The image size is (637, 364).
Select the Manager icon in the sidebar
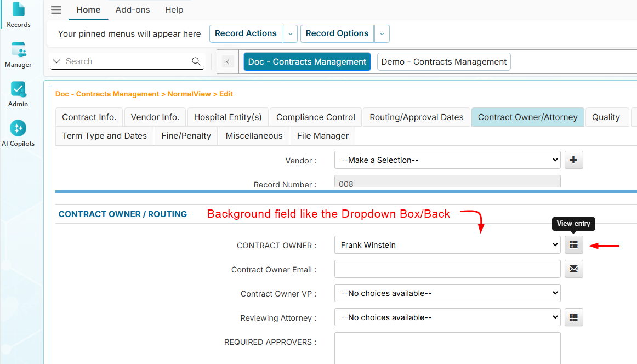[18, 54]
